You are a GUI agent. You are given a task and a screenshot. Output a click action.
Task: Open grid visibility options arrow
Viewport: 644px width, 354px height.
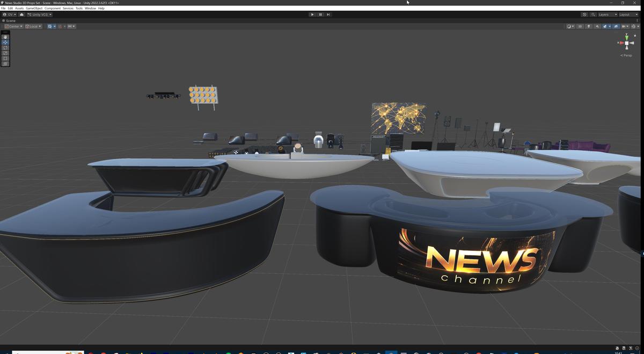tap(54, 26)
